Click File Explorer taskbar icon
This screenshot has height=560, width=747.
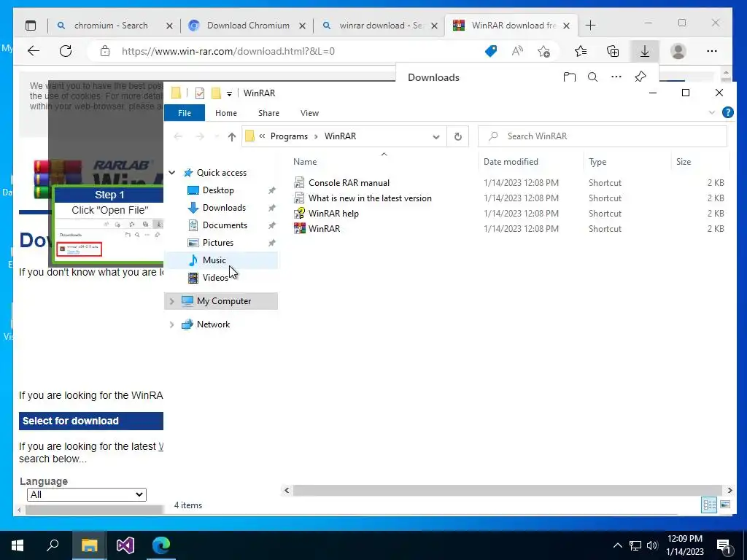pyautogui.click(x=90, y=545)
